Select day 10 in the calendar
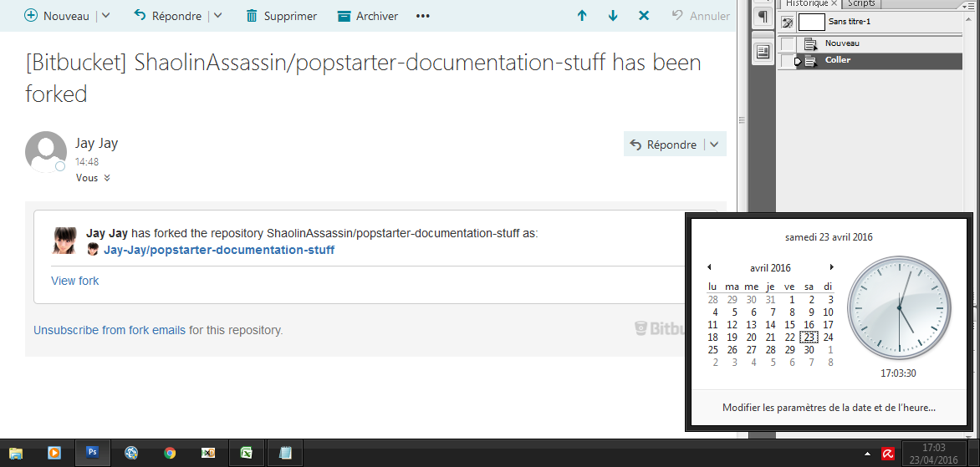Viewport: 980px width, 467px height. coord(828,312)
